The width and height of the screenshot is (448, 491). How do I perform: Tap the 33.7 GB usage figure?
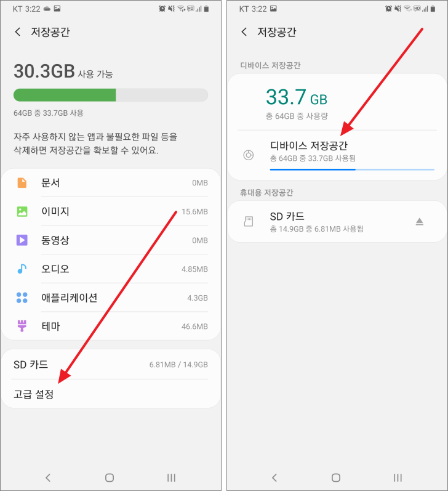[297, 97]
